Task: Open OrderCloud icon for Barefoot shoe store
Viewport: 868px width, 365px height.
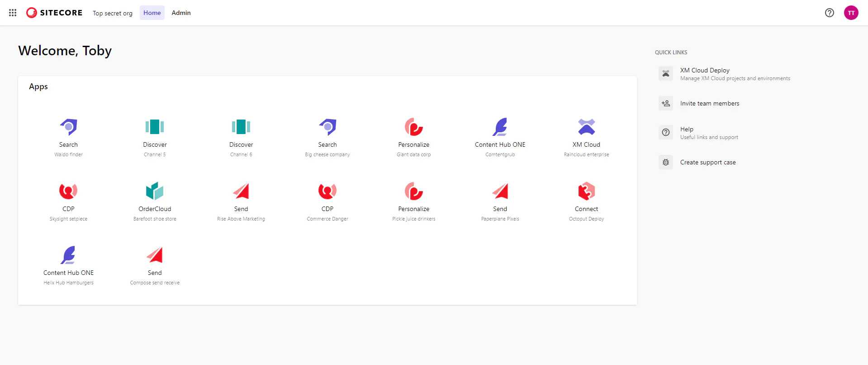Action: click(155, 191)
